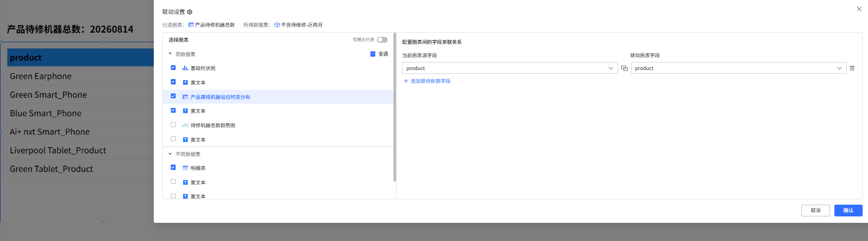Click the table icon of 产品离线机器站位时态分布
The height and width of the screenshot is (241, 868).
[x=185, y=97]
